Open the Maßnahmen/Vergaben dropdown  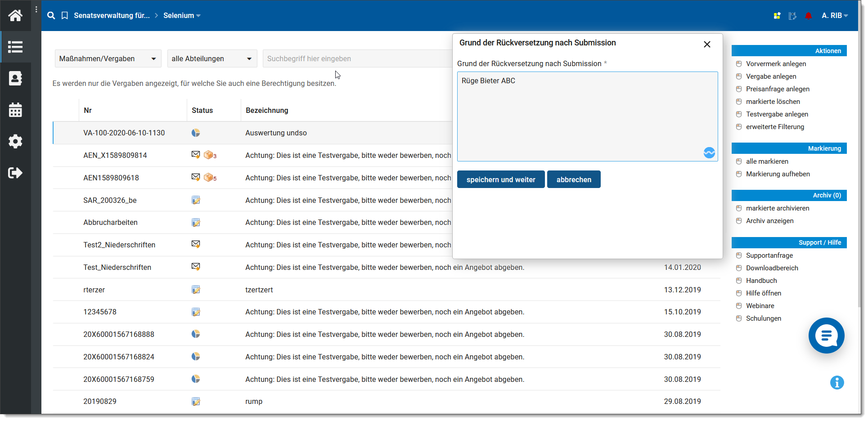108,58
